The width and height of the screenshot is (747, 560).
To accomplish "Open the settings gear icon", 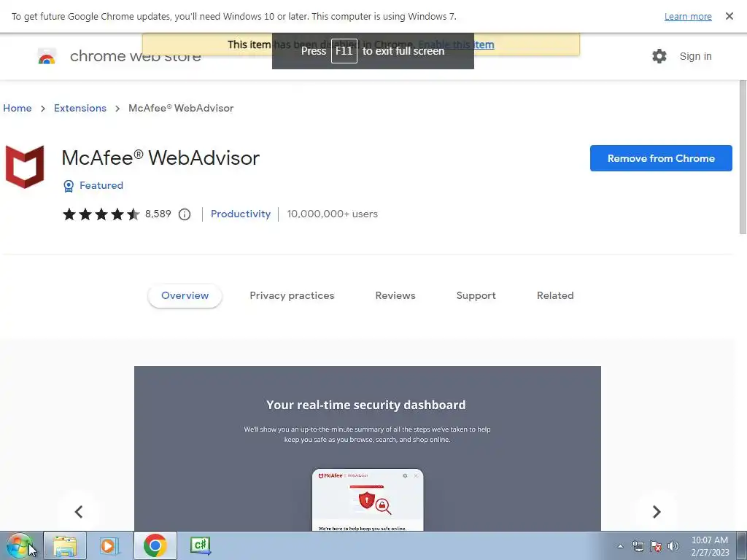I will pos(659,56).
